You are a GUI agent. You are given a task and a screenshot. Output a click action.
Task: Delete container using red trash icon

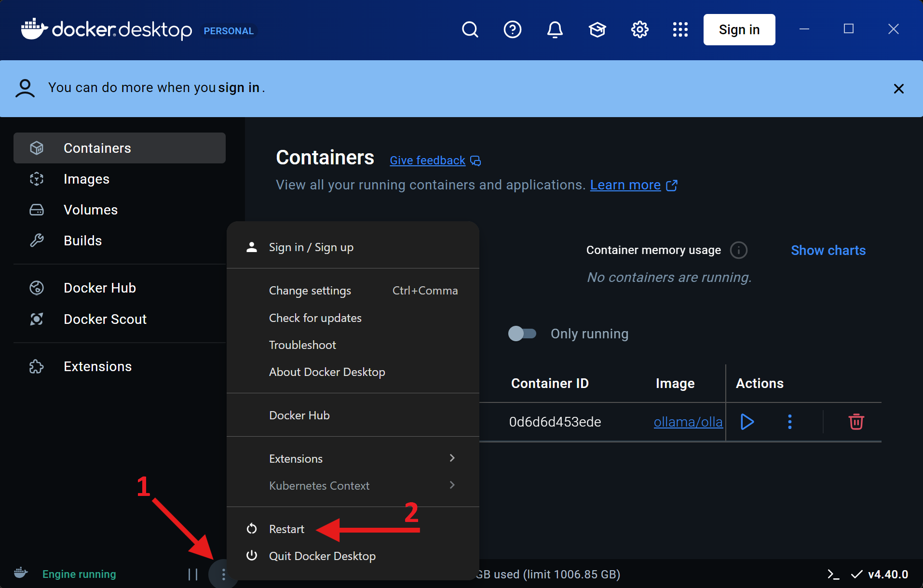coord(856,422)
